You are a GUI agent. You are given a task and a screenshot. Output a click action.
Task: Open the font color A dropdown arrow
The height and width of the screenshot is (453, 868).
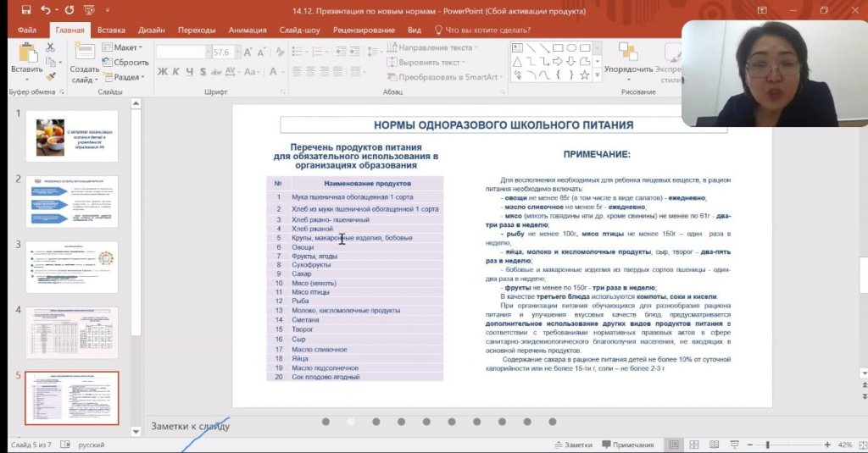pos(282,72)
